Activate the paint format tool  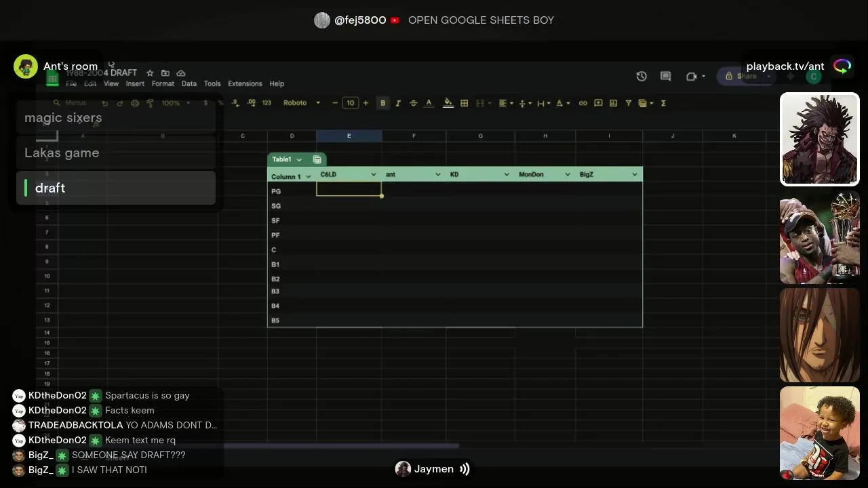pos(150,103)
